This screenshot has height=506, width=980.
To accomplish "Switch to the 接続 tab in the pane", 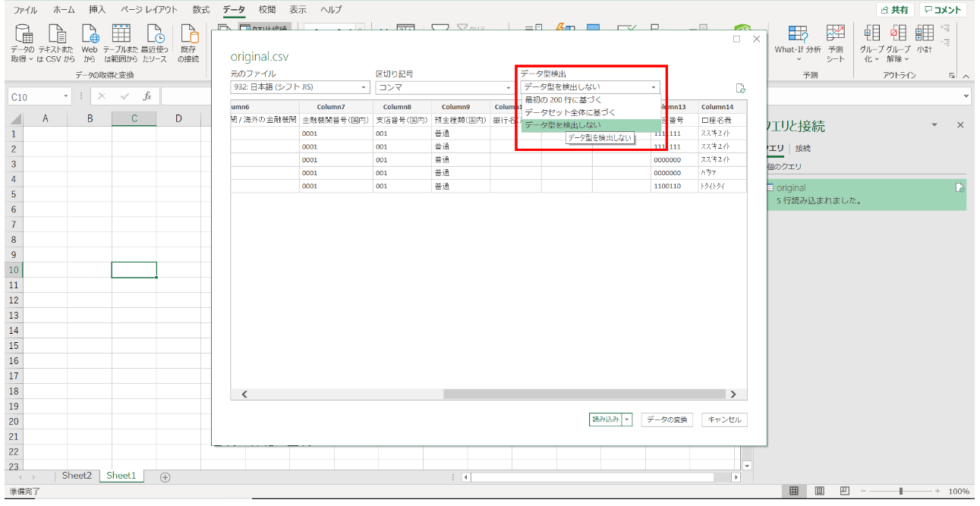I will (802, 148).
